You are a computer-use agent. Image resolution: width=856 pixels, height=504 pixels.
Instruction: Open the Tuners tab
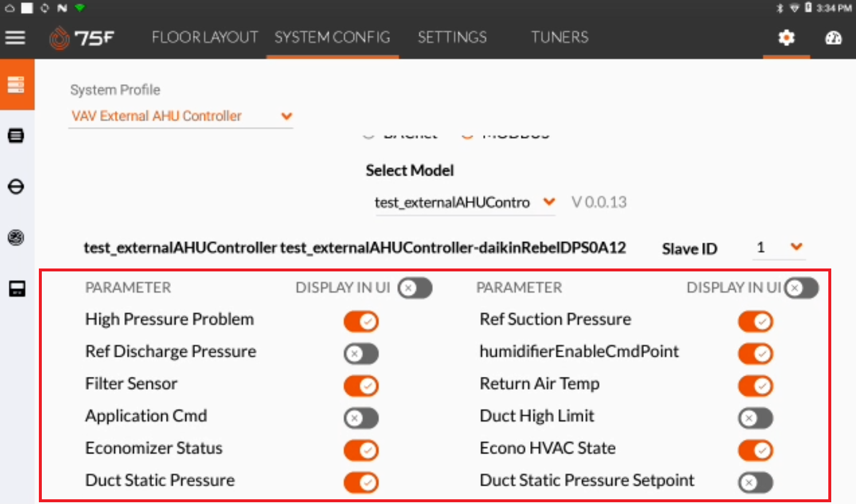point(560,38)
